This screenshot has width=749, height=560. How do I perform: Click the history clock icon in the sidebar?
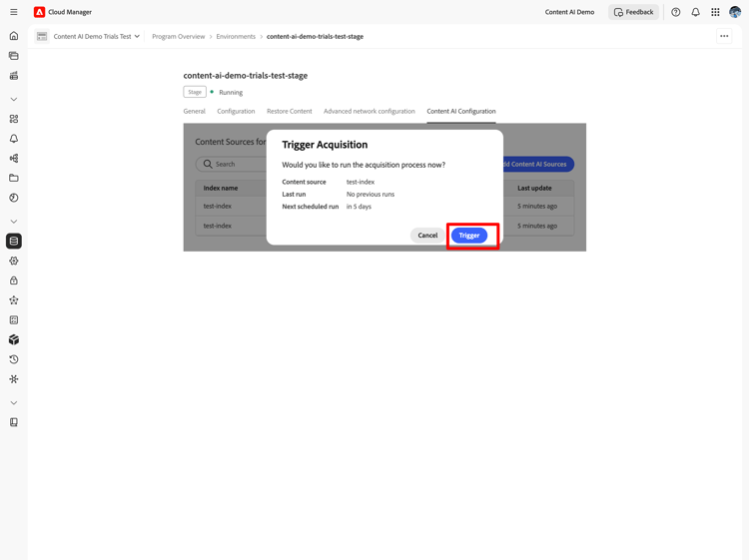pyautogui.click(x=14, y=359)
